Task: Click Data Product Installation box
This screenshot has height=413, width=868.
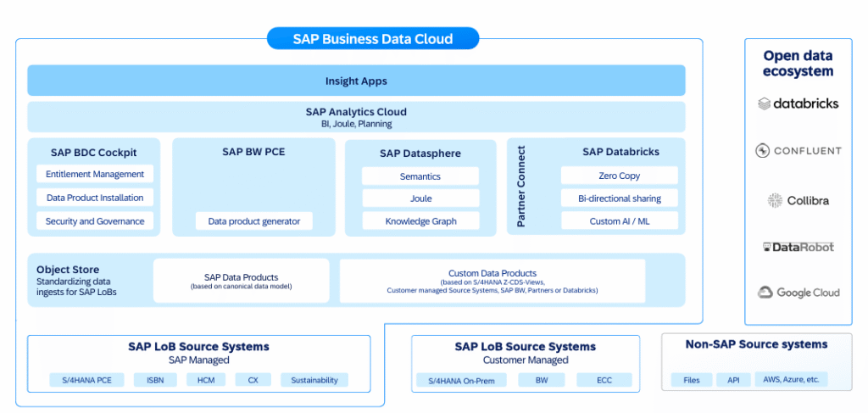Action: (95, 198)
